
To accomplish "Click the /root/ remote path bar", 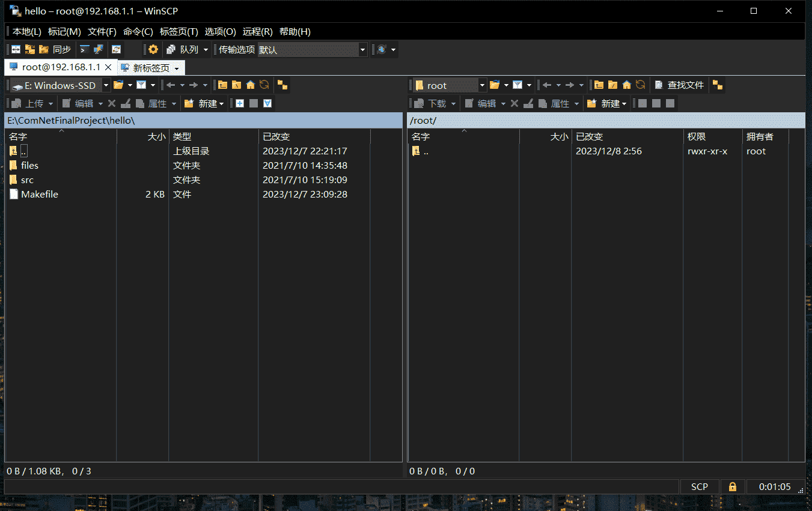I will 606,121.
